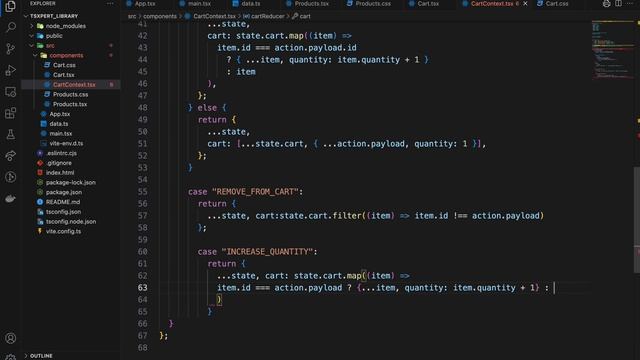The image size is (640, 360).
Task: Open the Manage gear icon
Action: (x=10, y=357)
